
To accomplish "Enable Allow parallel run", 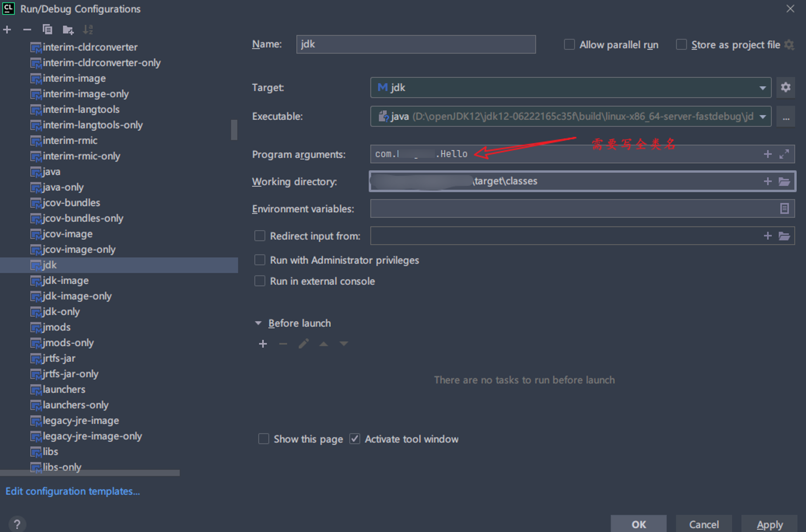I will tap(569, 44).
